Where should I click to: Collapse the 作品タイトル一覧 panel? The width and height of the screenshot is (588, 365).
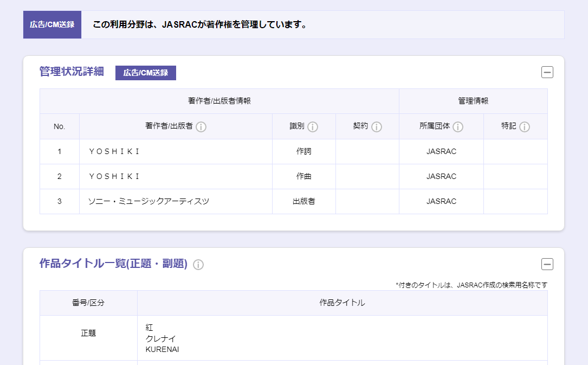click(x=547, y=264)
